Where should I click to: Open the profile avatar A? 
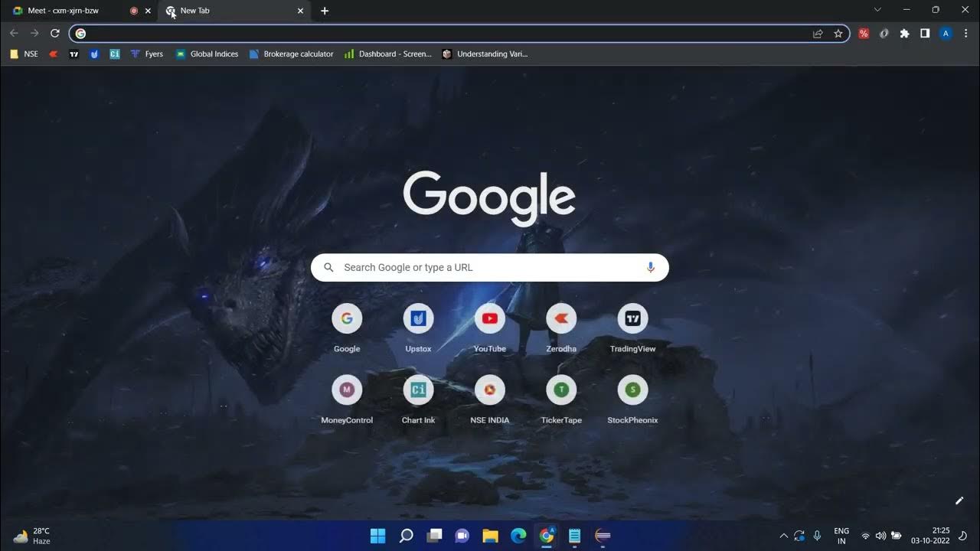(x=946, y=34)
